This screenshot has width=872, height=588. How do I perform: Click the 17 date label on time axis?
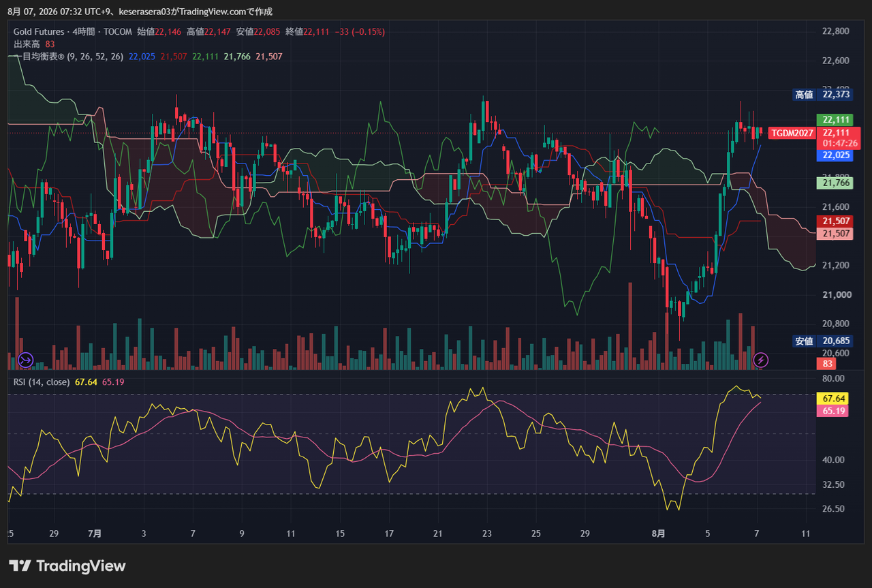coord(388,533)
